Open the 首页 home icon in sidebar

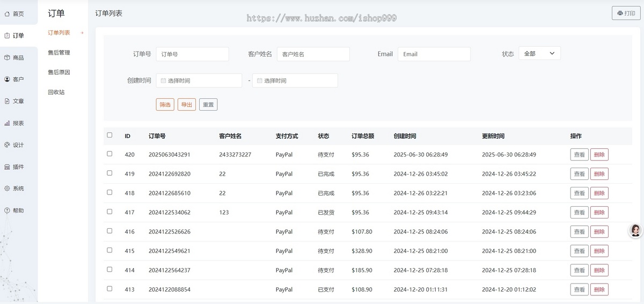coord(7,14)
